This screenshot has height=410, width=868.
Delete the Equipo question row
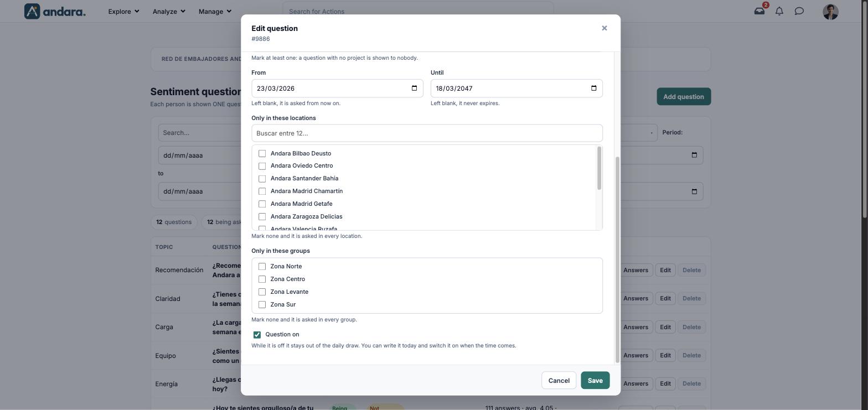click(x=691, y=355)
